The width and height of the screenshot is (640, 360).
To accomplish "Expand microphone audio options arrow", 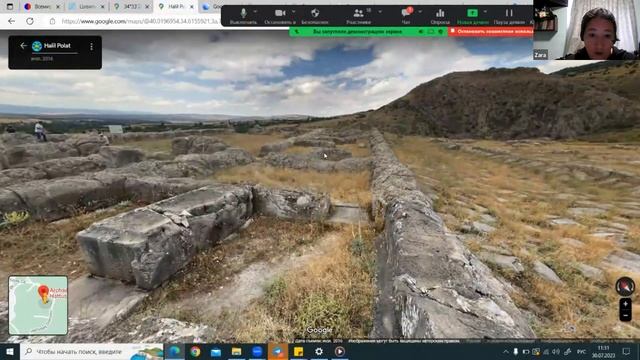I will point(256,12).
